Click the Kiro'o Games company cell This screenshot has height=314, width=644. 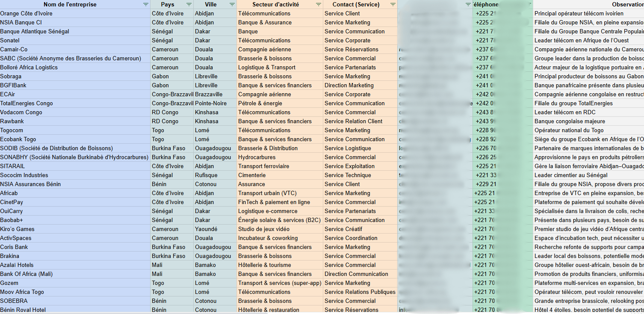[17, 229]
